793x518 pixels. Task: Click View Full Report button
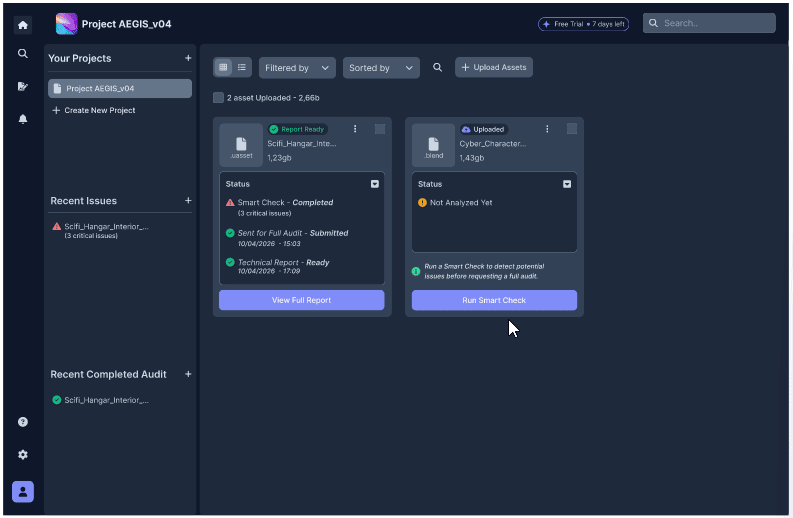301,300
